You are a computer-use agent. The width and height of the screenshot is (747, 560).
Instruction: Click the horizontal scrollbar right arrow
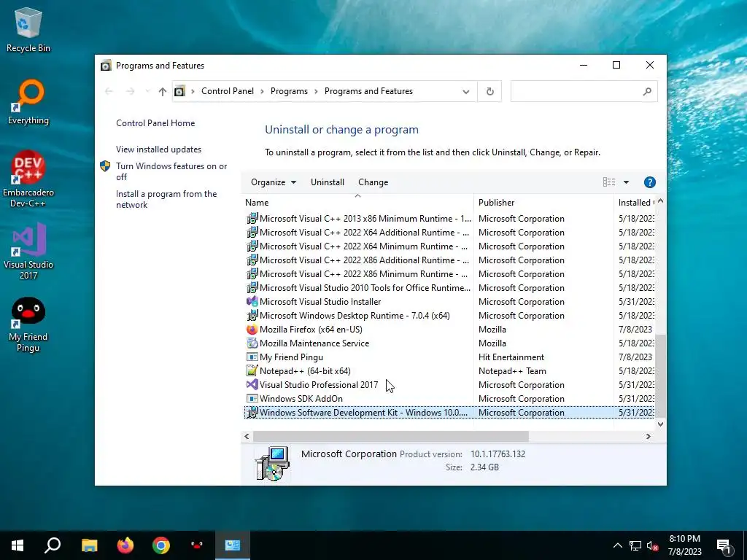click(x=648, y=436)
